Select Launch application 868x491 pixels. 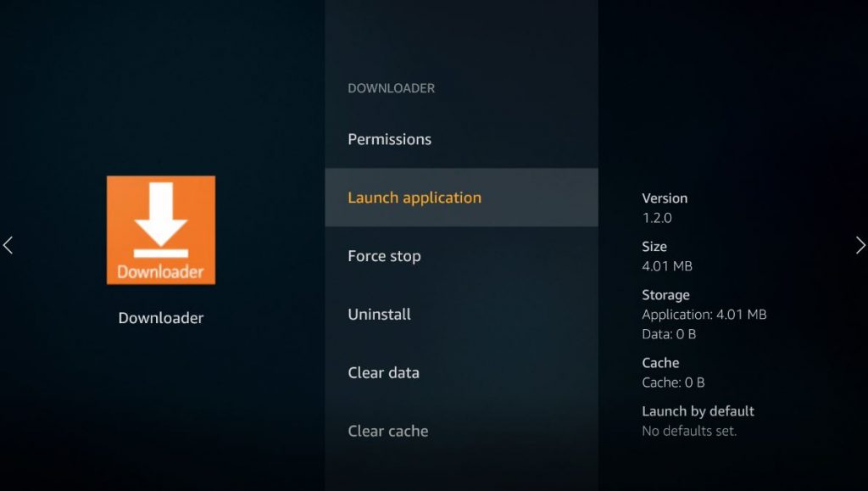pos(462,198)
